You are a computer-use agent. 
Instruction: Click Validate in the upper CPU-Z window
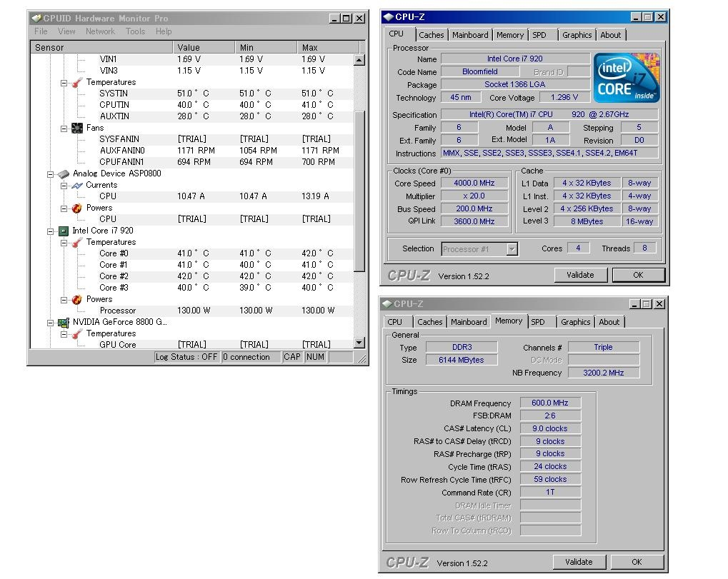click(580, 275)
